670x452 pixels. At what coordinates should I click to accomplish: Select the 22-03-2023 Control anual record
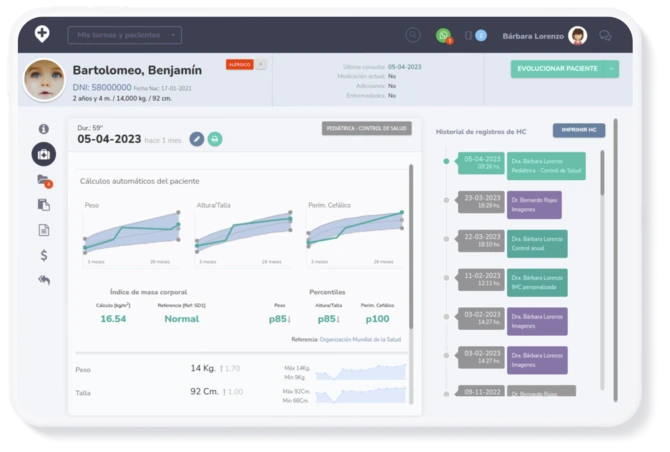pos(538,243)
